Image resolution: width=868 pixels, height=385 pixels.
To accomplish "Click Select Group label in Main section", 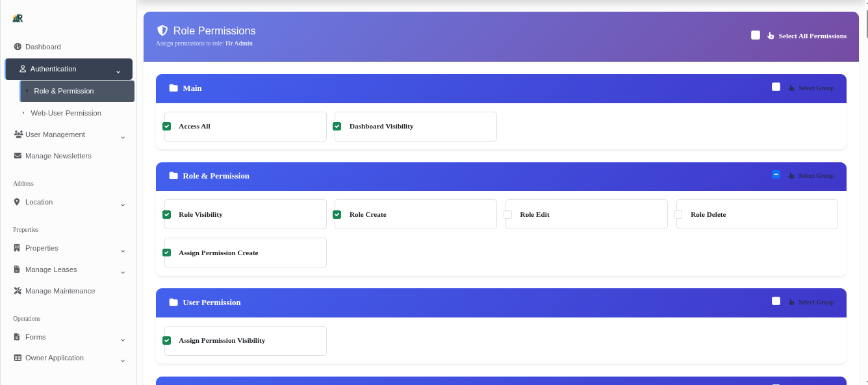I will point(816,88).
